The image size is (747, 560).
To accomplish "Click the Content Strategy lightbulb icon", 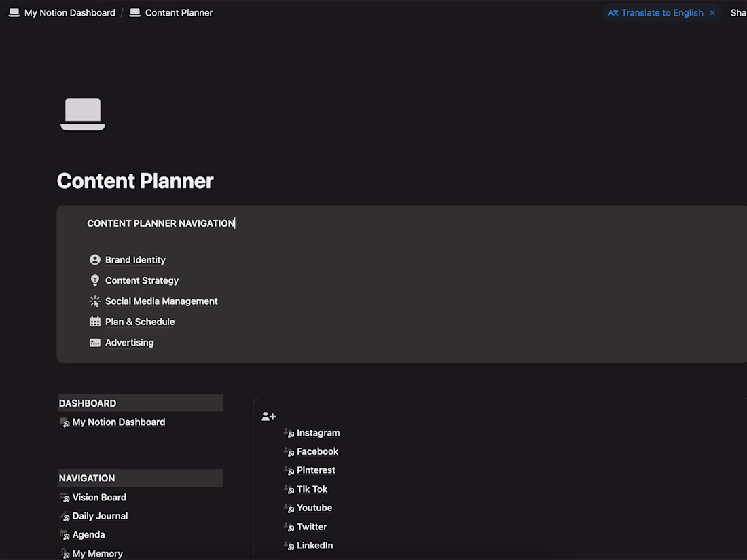I will [x=95, y=280].
